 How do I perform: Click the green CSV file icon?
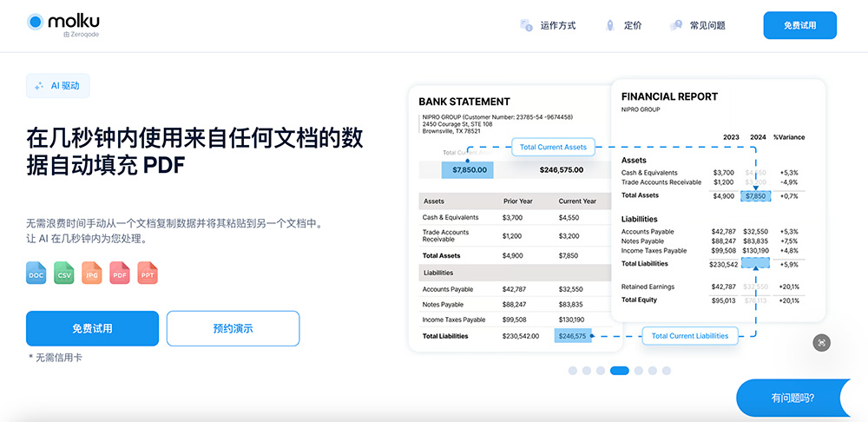coord(63,274)
